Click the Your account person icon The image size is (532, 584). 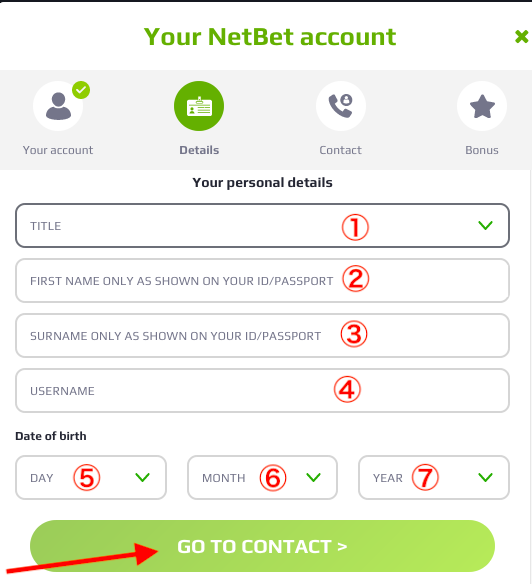pyautogui.click(x=58, y=106)
